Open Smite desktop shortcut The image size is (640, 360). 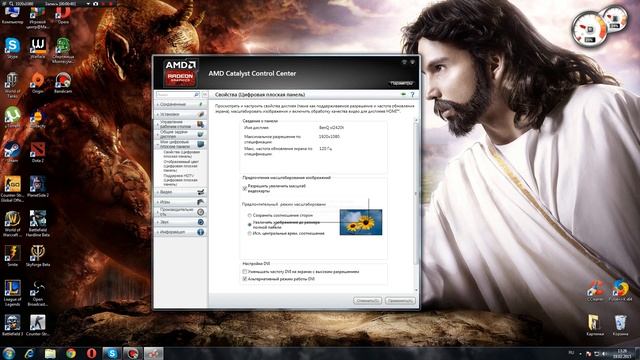point(12,256)
